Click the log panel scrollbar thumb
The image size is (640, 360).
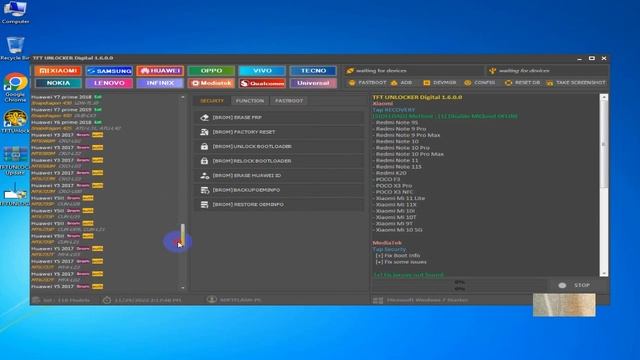[604, 145]
